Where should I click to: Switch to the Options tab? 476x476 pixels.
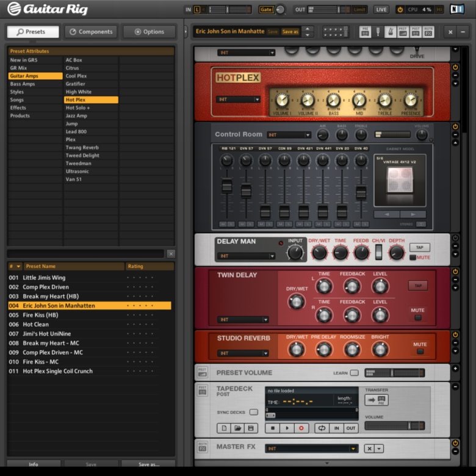(150, 32)
